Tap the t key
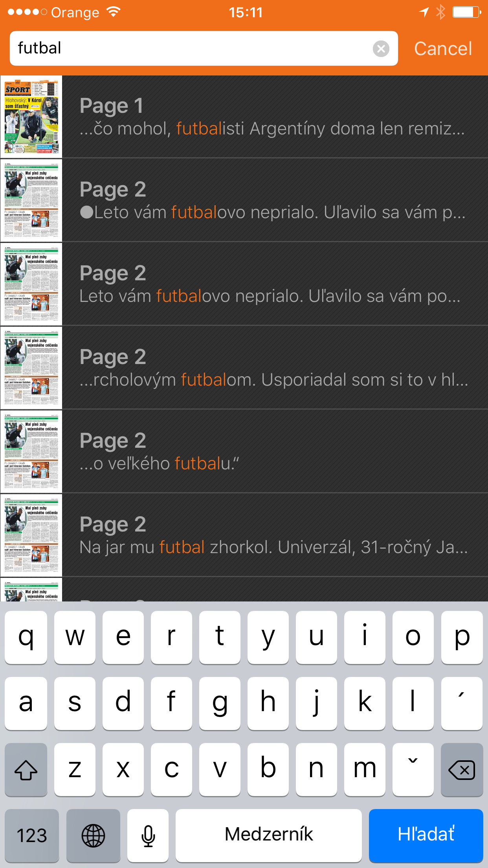Screen dimensions: 488x868 [220, 637]
